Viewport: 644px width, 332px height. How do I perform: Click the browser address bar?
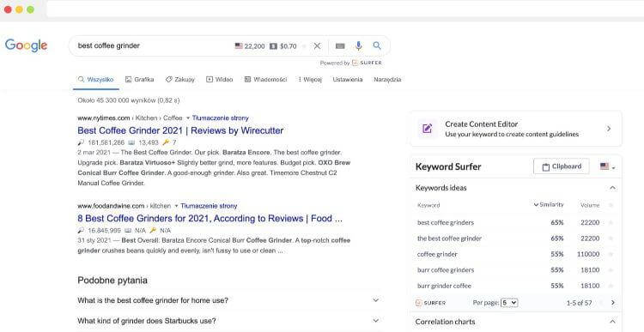(x=344, y=9)
